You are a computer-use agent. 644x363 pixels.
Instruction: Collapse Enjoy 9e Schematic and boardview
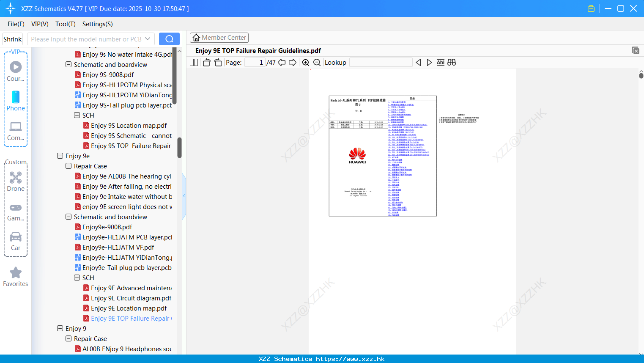point(69,217)
